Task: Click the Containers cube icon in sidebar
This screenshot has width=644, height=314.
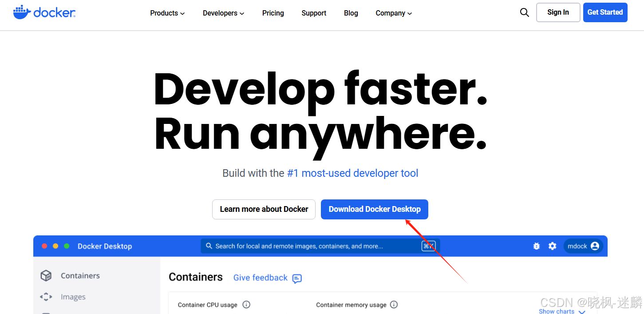Action: click(46, 276)
